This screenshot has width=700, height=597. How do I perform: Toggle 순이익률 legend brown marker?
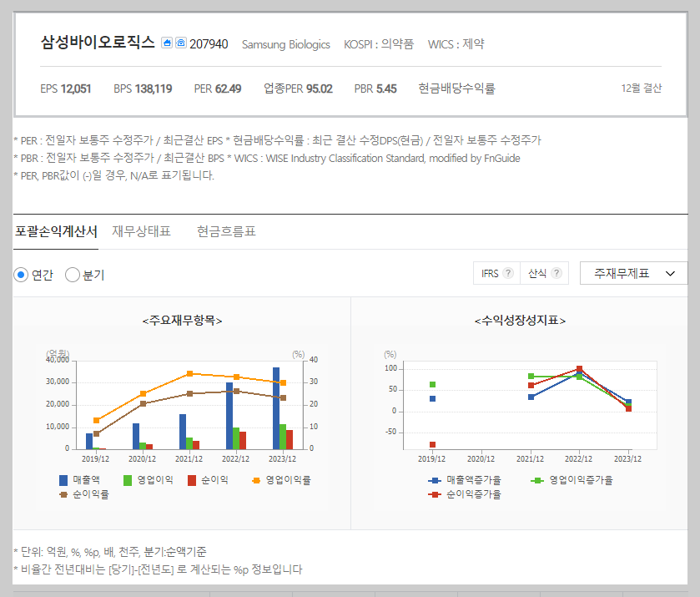pos(63,494)
